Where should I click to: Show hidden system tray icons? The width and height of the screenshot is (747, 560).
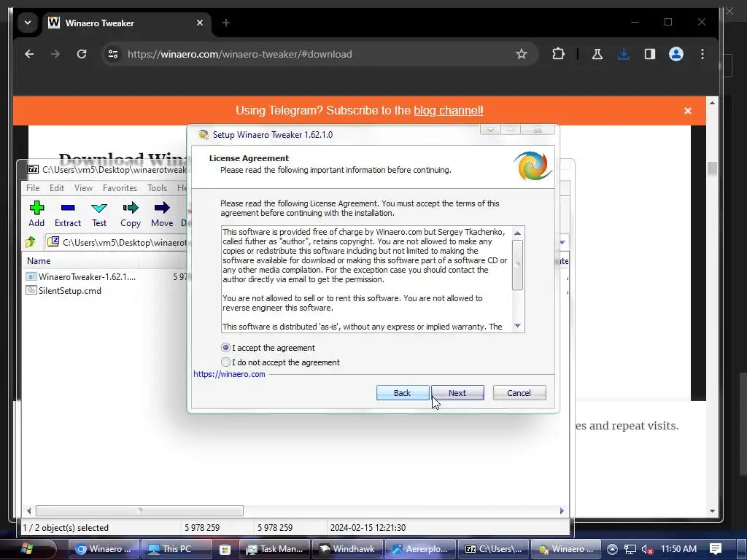point(612,549)
